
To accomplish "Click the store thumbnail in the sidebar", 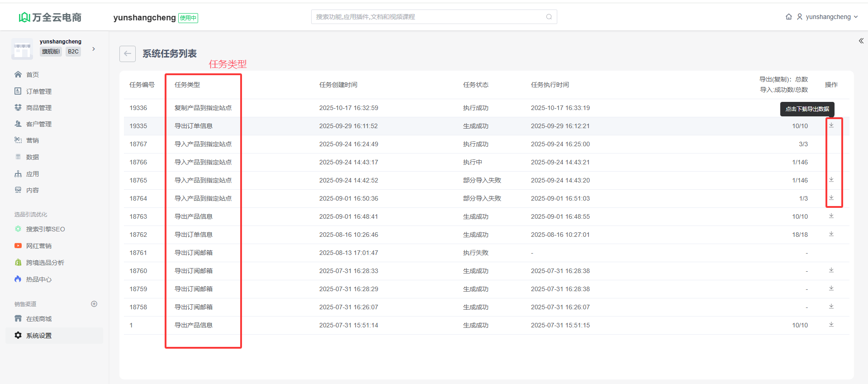I will [x=22, y=49].
